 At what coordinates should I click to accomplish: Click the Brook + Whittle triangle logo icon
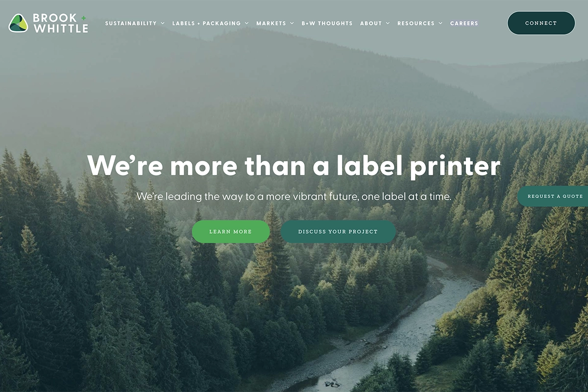pos(18,23)
